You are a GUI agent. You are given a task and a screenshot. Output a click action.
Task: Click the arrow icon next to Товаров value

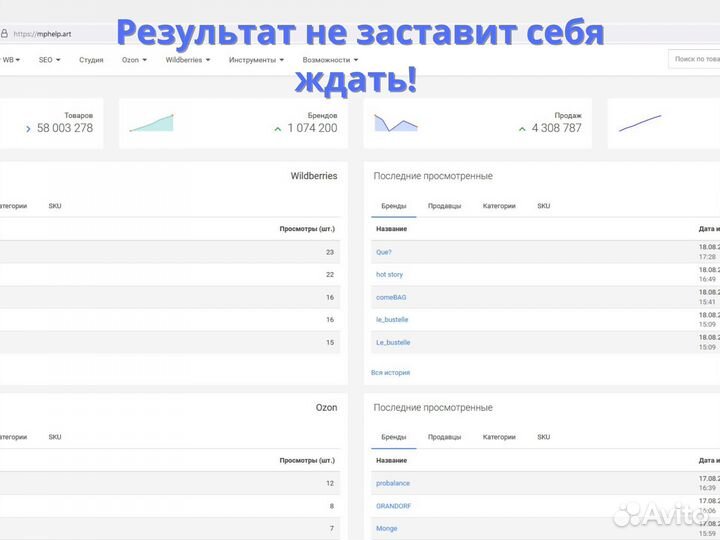[x=28, y=129]
